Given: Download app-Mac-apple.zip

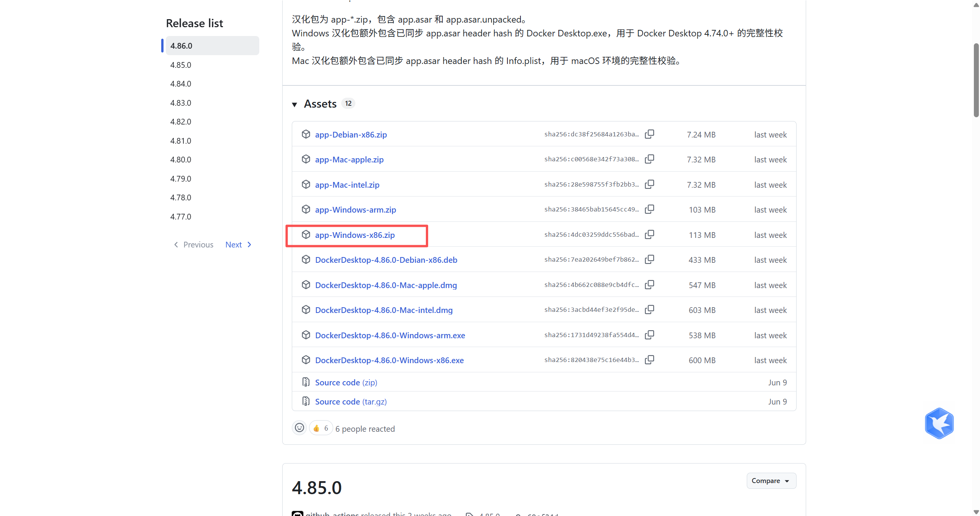Looking at the screenshot, I should pos(349,159).
